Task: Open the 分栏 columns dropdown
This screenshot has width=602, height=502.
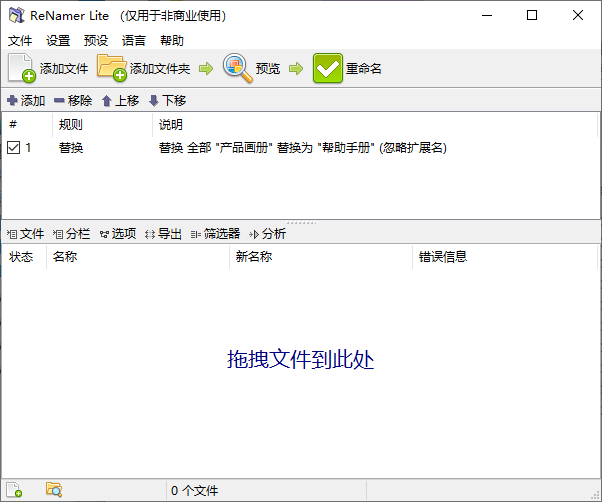Action: [x=71, y=234]
